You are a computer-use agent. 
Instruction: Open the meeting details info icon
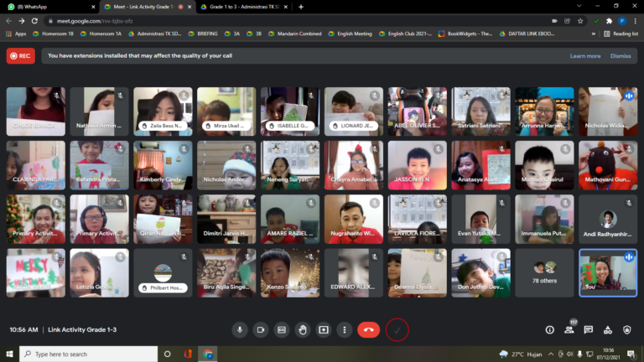[550, 330]
